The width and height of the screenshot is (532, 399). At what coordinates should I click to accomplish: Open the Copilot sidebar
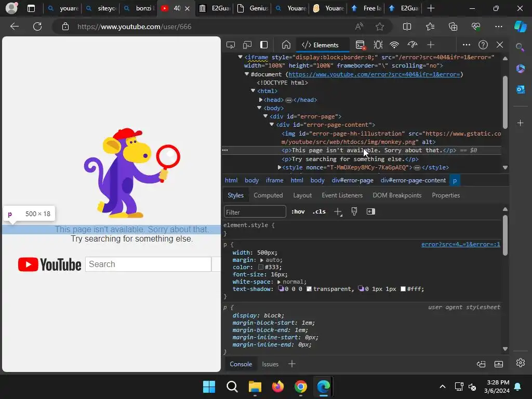(x=521, y=26)
